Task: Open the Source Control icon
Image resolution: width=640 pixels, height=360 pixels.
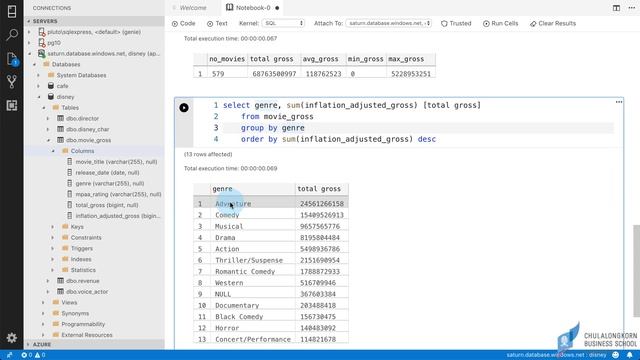Action: click(12, 82)
